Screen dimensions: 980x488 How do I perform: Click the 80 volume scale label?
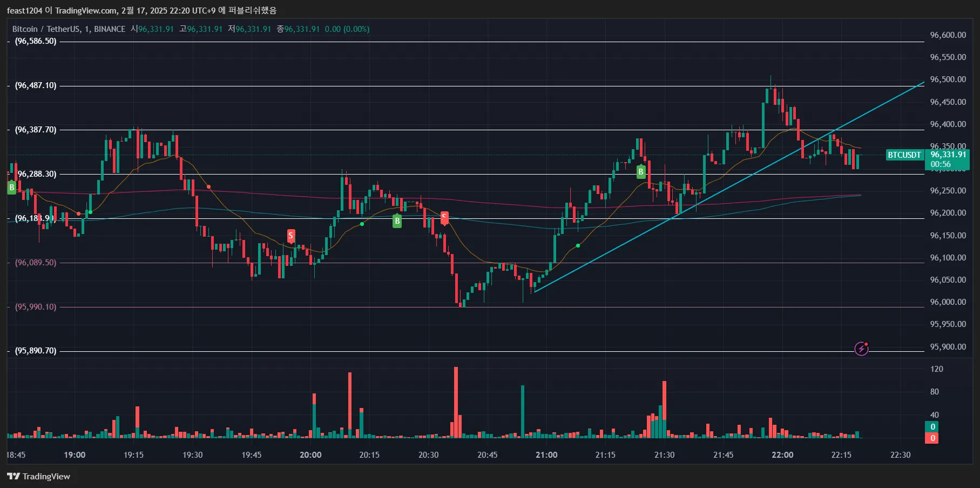[x=934, y=392]
